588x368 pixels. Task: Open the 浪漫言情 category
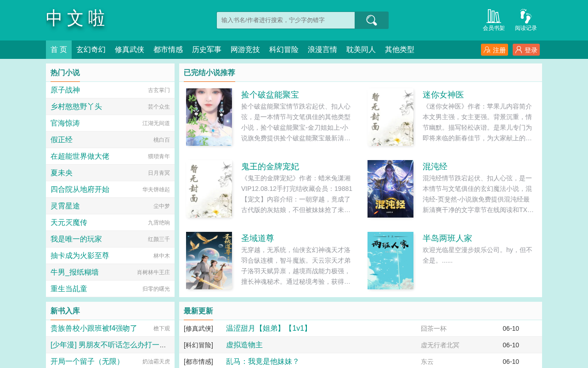click(x=322, y=50)
